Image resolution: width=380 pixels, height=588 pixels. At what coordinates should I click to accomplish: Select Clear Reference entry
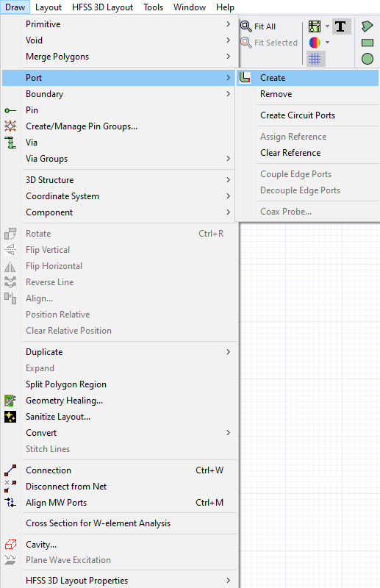tap(307, 153)
